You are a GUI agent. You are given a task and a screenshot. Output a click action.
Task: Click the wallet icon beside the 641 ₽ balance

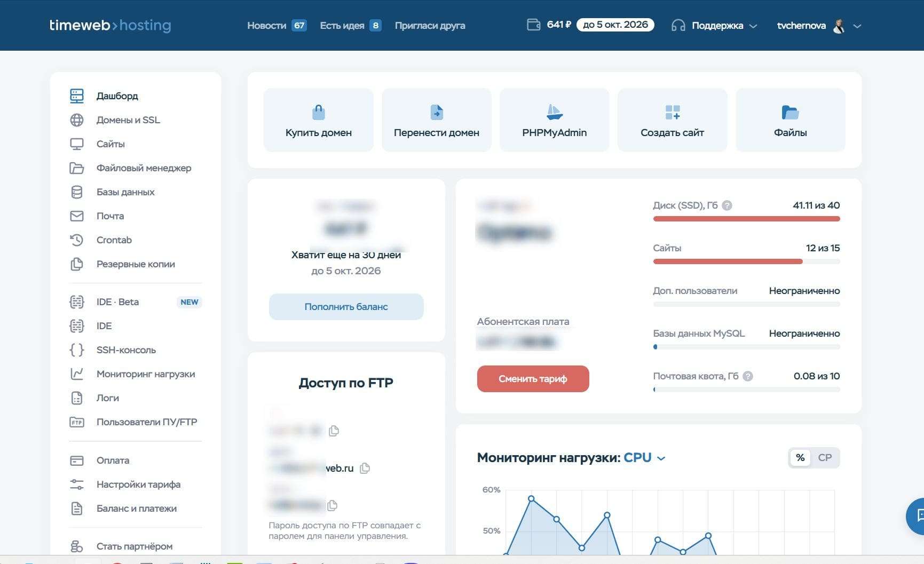point(534,25)
